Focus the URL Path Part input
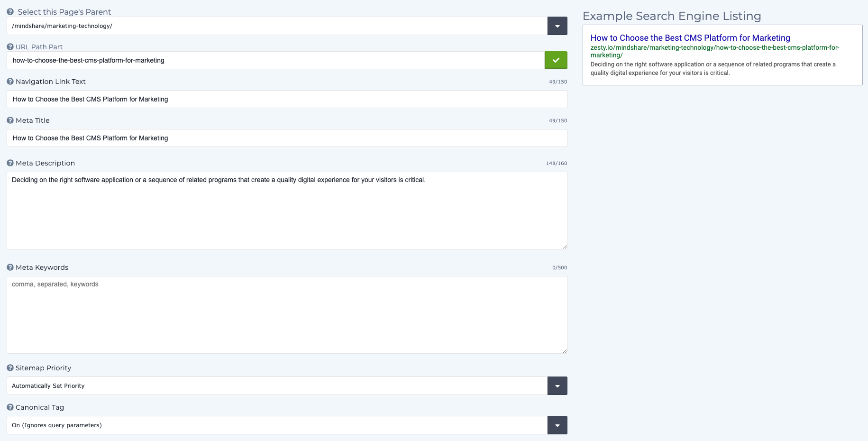The height and width of the screenshot is (441, 868). coord(275,60)
